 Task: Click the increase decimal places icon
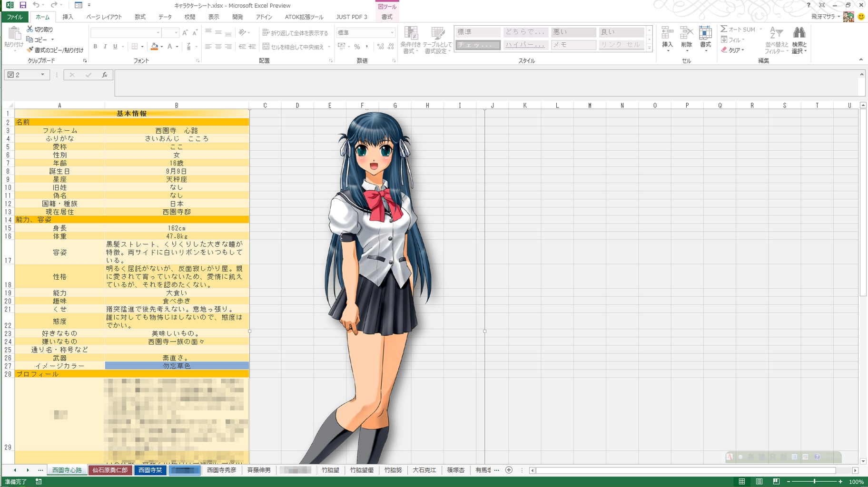tap(380, 47)
